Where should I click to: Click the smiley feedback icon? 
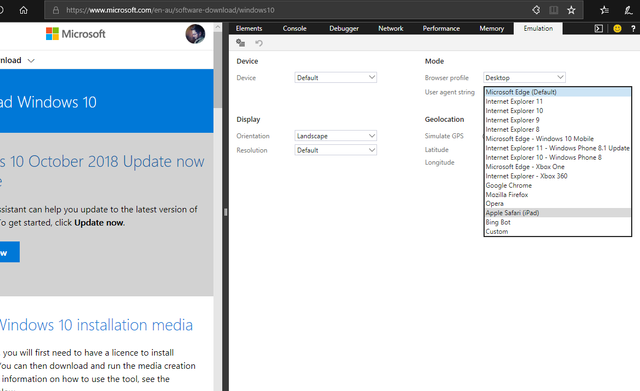617,28
